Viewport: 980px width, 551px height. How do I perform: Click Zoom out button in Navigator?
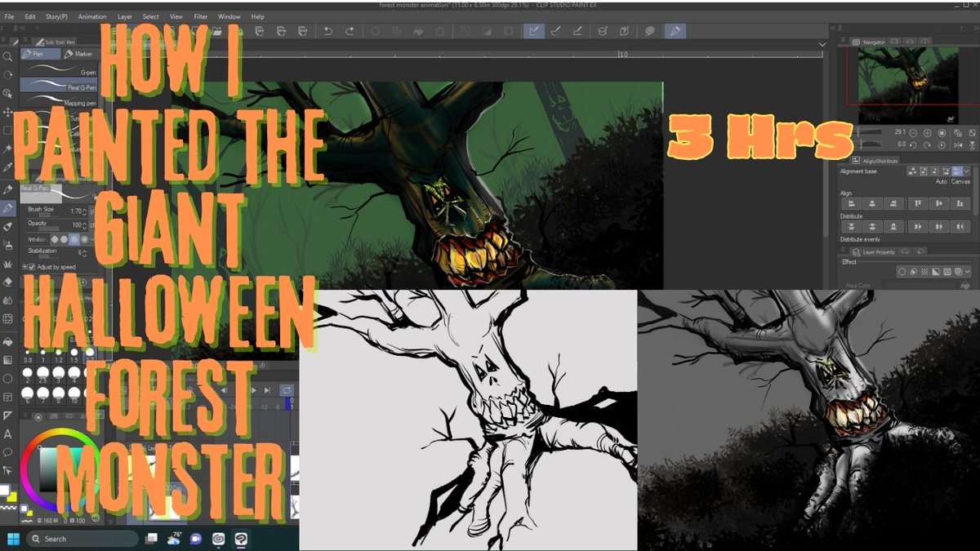tap(913, 132)
